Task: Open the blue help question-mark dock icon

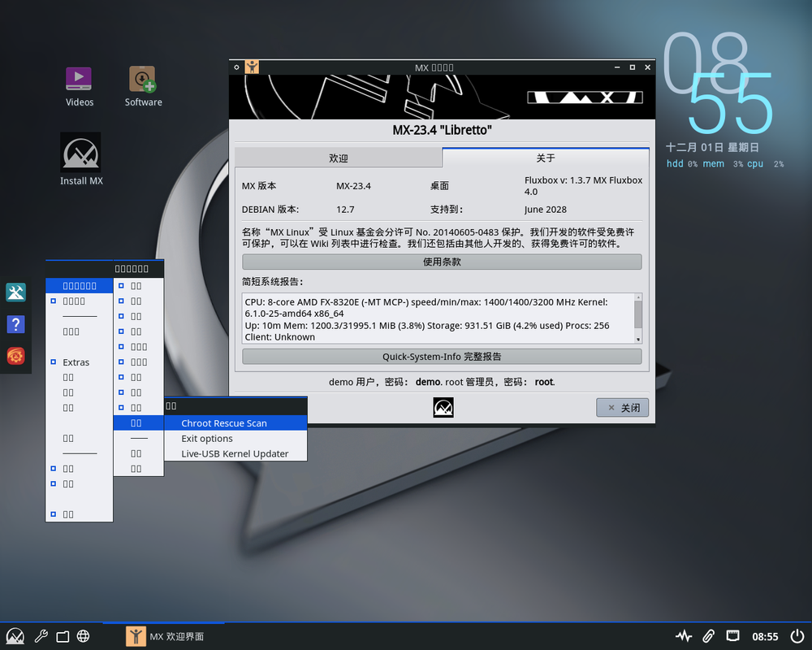Action: 15,324
